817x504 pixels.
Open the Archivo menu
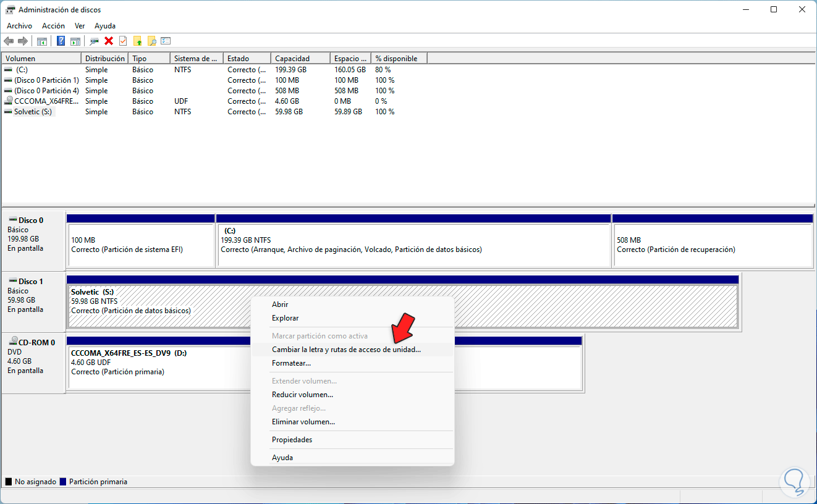(x=19, y=26)
